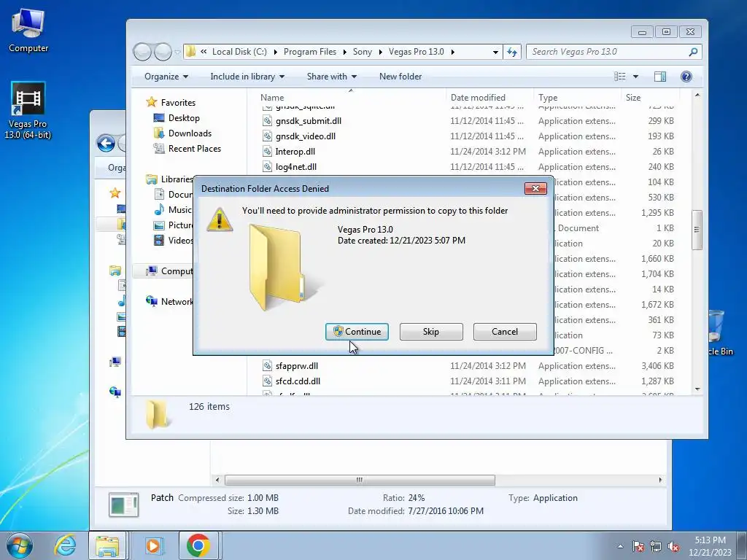Click the horizontal scrollbar in the back window
The height and width of the screenshot is (560, 747).
[360, 480]
